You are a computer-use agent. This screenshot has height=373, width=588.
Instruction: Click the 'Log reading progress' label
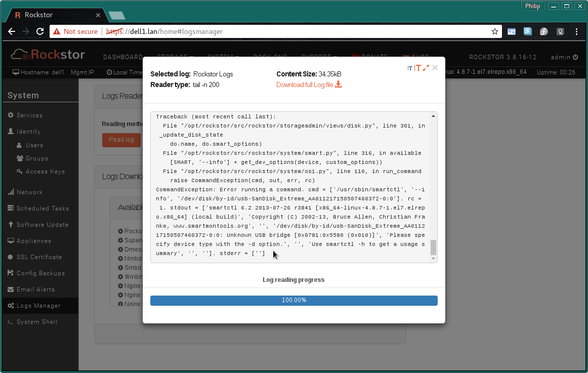tap(293, 280)
